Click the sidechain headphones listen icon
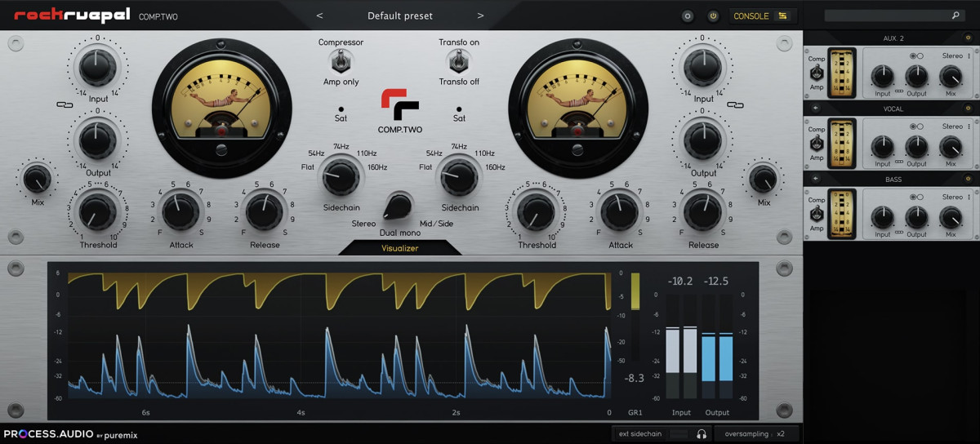The height and width of the screenshot is (444, 980). (x=701, y=434)
